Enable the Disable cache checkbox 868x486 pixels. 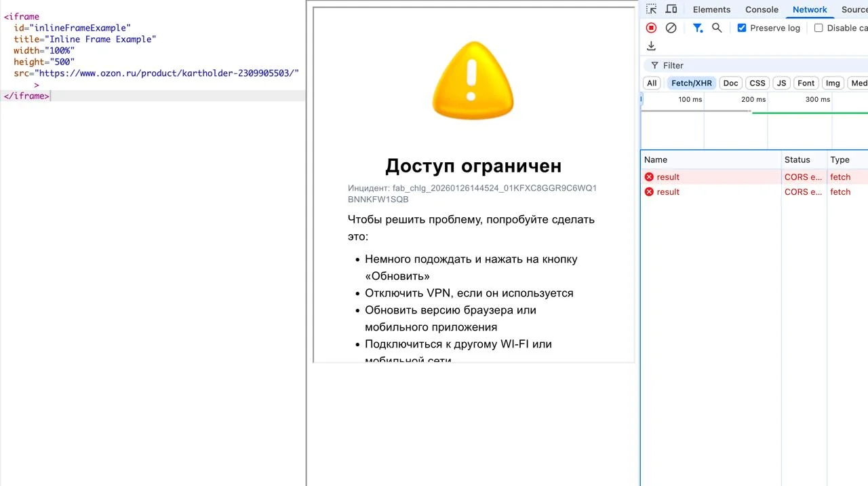click(818, 28)
